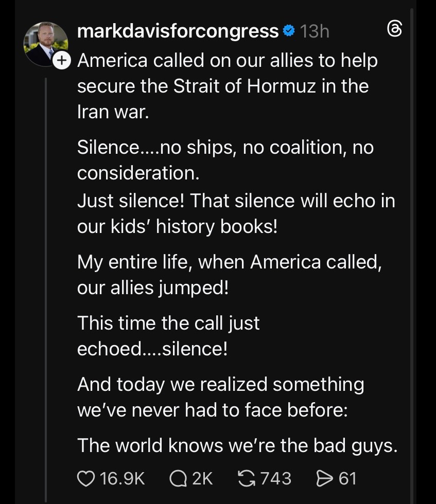Open the markdavisforcongress profile picture
The height and width of the screenshot is (504, 436).
coord(45,44)
